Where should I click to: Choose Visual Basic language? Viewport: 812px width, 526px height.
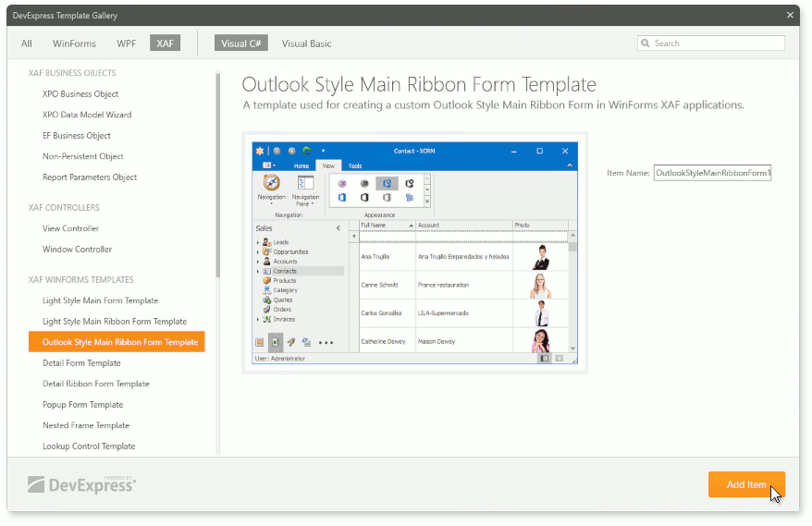pyautogui.click(x=306, y=43)
